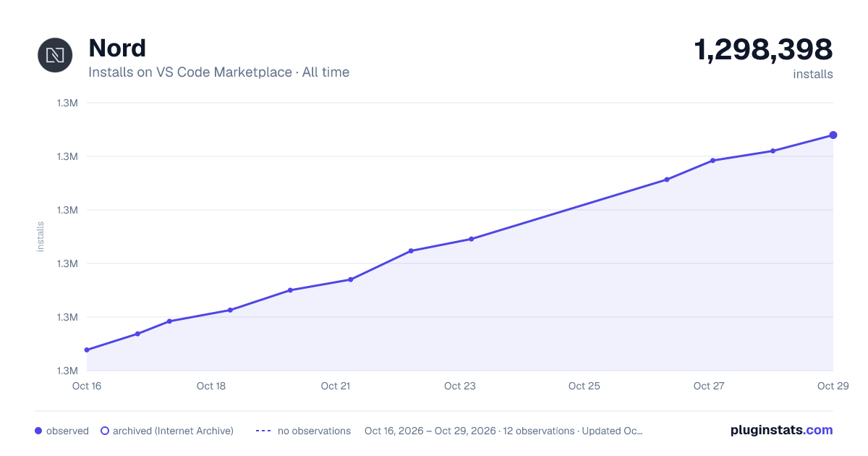Click the Nord extension logo icon
The image size is (868, 456).
pos(56,55)
